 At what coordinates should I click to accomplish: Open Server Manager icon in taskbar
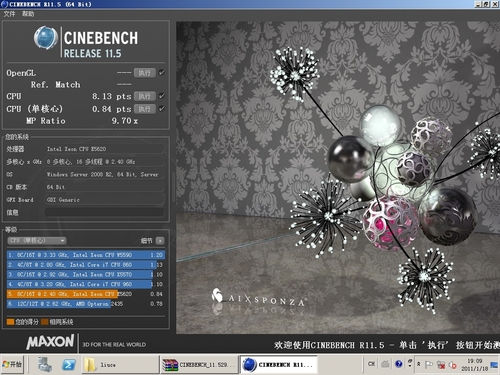pyautogui.click(x=45, y=365)
